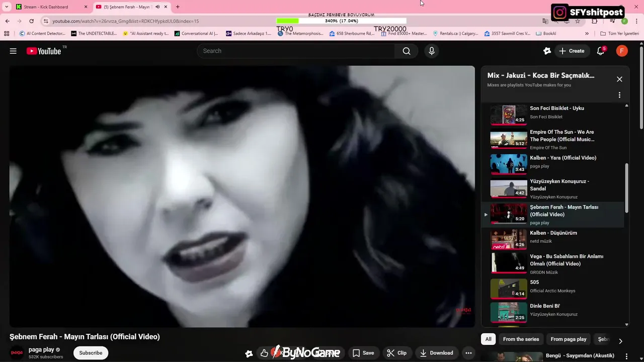Image resolution: width=644 pixels, height=362 pixels.
Task: Open 658 Sherbourne Rd bookmark
Action: tap(352, 33)
